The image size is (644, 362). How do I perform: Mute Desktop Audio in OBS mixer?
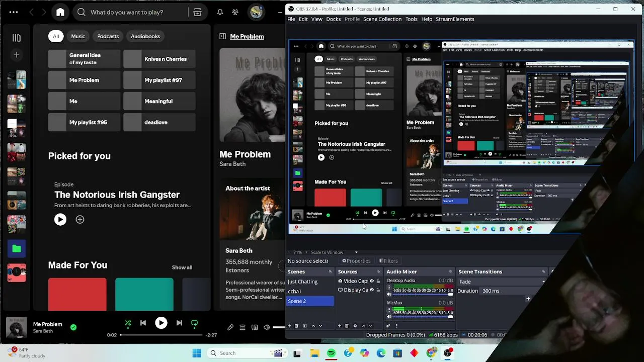coord(389,295)
